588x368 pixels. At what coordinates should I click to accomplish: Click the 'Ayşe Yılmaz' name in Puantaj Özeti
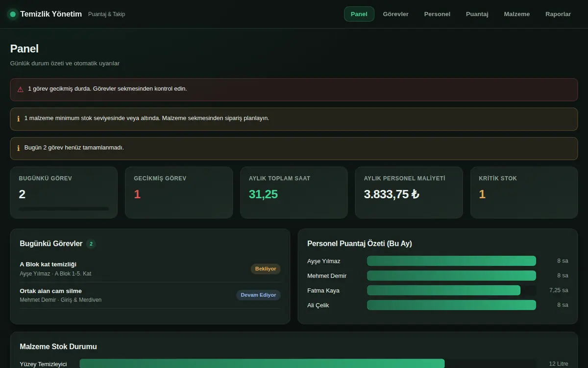tap(323, 261)
